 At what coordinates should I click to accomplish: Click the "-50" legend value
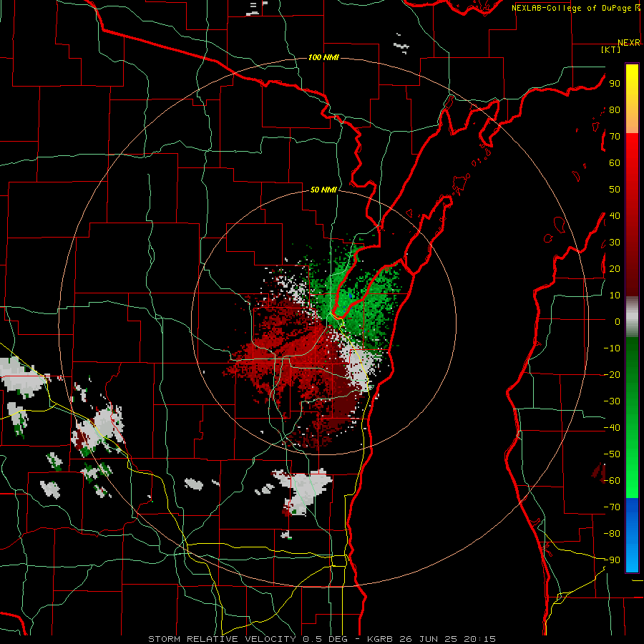point(612,454)
